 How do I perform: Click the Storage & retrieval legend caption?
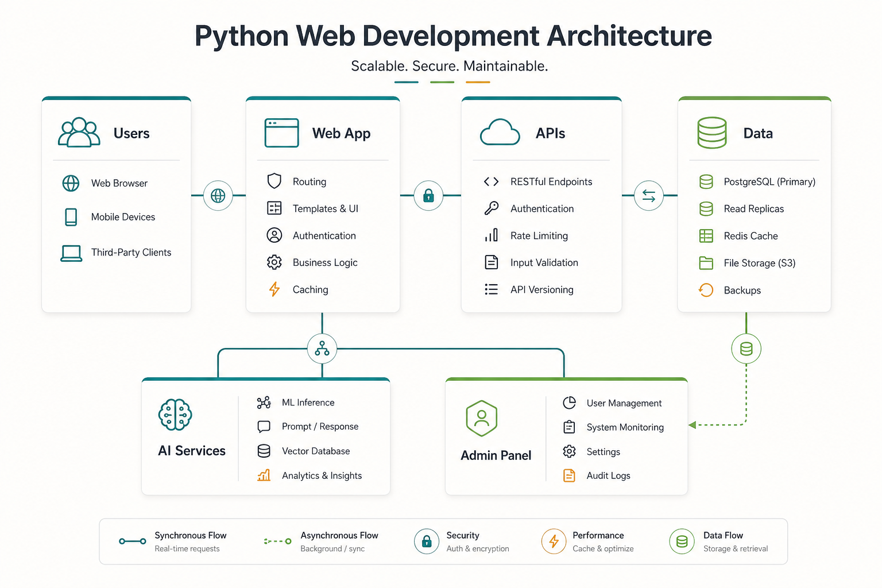(x=736, y=548)
